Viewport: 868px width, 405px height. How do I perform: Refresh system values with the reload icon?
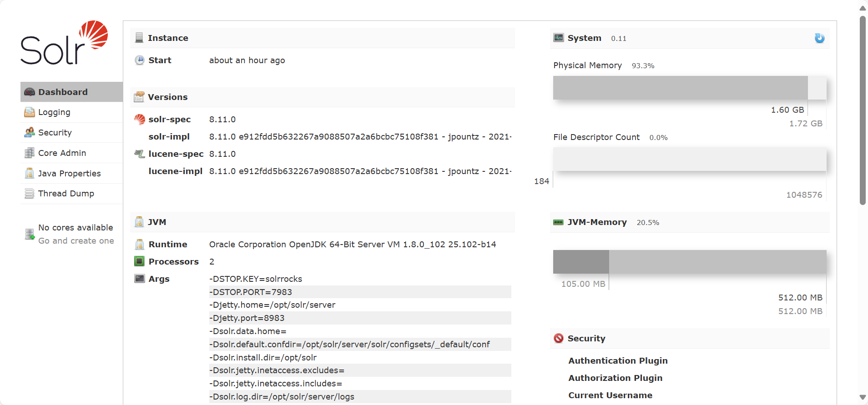tap(819, 38)
